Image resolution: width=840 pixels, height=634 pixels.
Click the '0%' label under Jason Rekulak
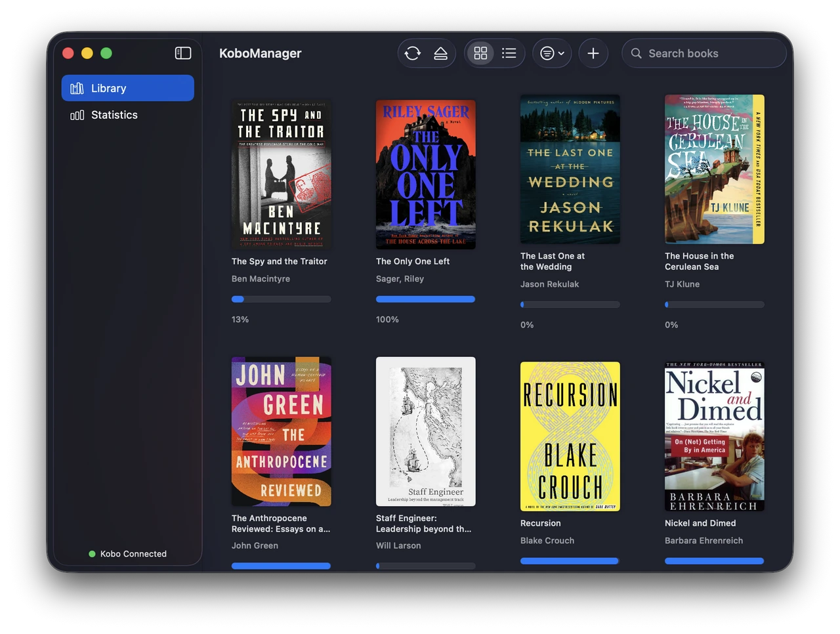[527, 325]
